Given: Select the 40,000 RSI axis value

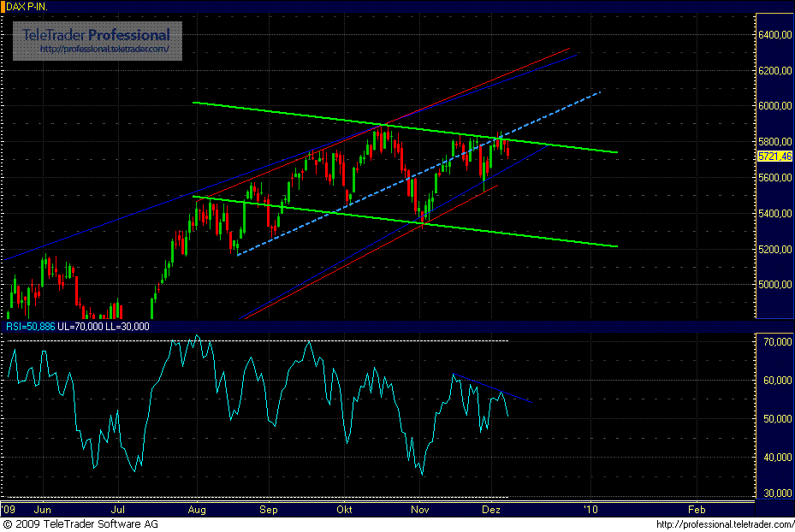Looking at the screenshot, I should click(x=777, y=458).
